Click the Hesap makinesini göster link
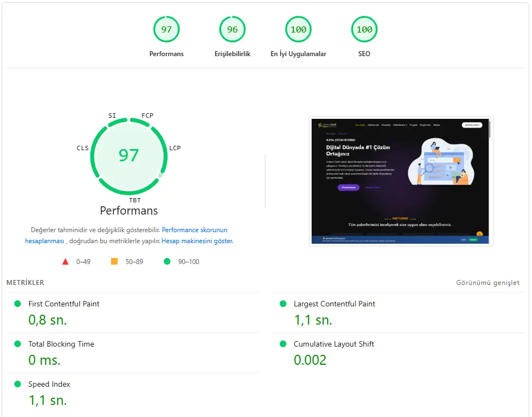Viewport: 532px width, 417px height. click(x=198, y=241)
